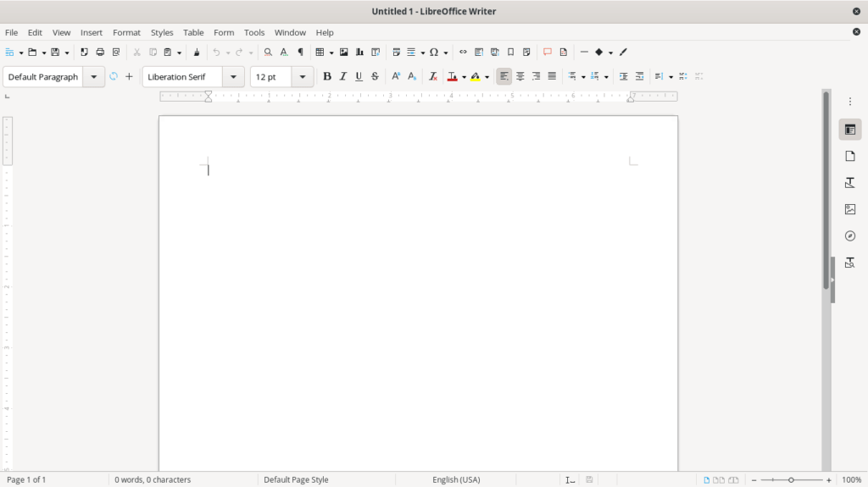The width and height of the screenshot is (868, 487).
Task: Click the Insert Comment icon
Action: 547,53
